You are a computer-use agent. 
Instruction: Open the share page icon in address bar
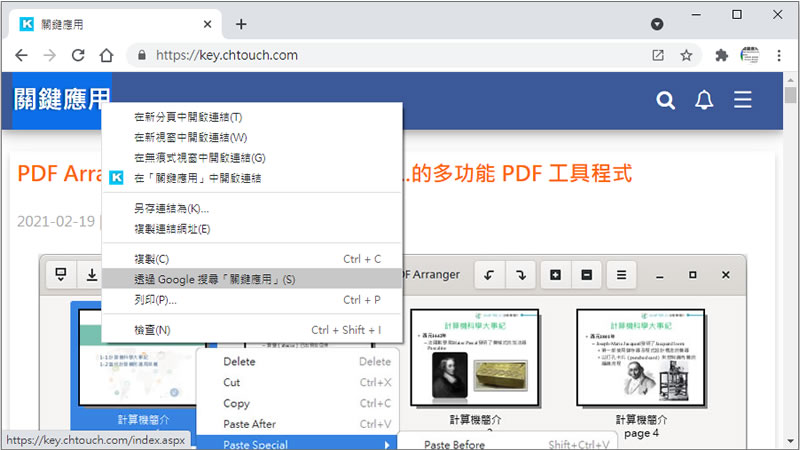658,55
